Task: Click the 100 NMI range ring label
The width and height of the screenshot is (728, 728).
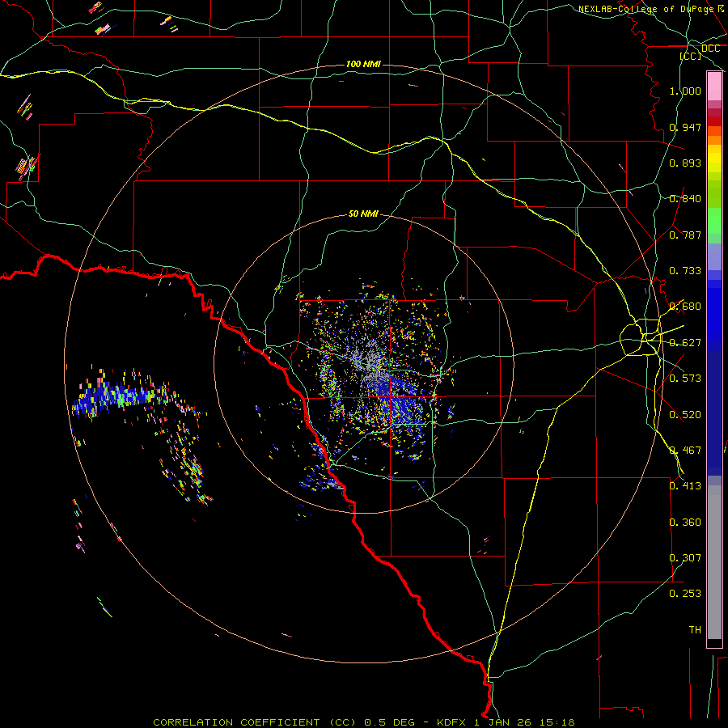Action: (363, 64)
